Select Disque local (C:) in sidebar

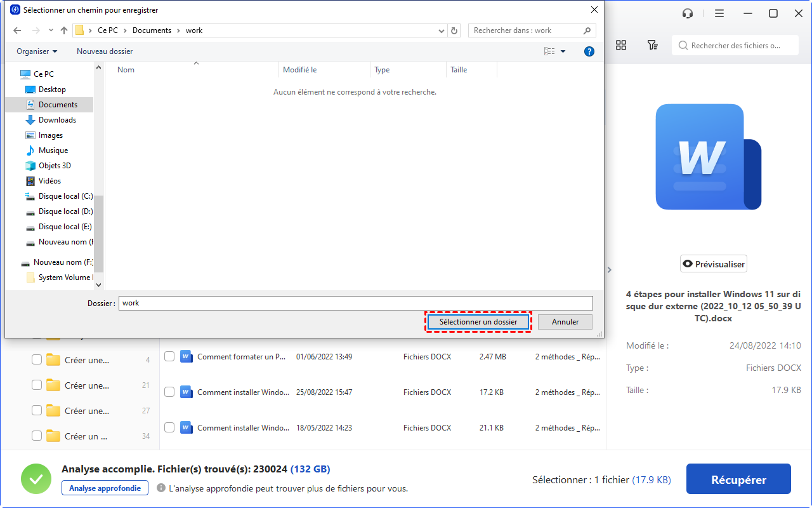[x=65, y=196]
